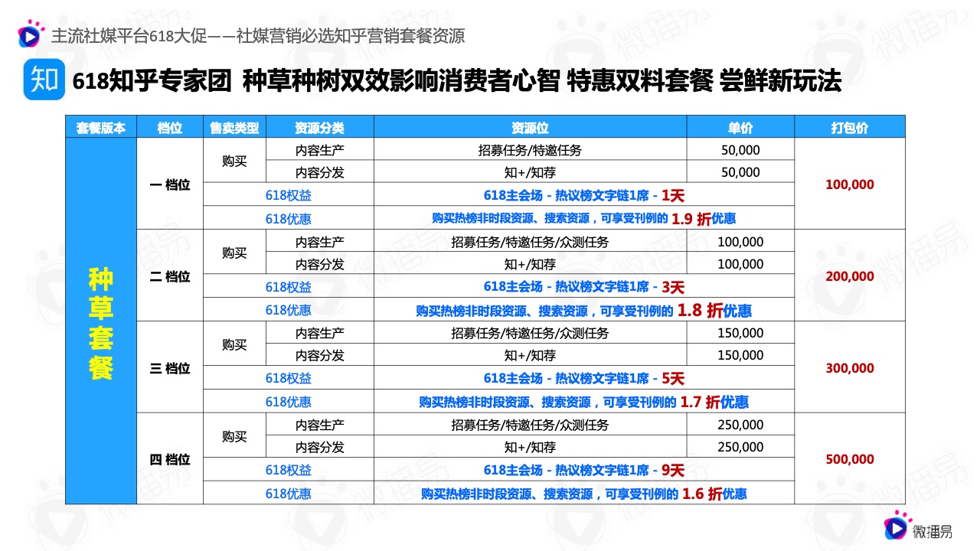Click the 50,000 unit price for 招募任务/特邀任务

pyautogui.click(x=740, y=150)
